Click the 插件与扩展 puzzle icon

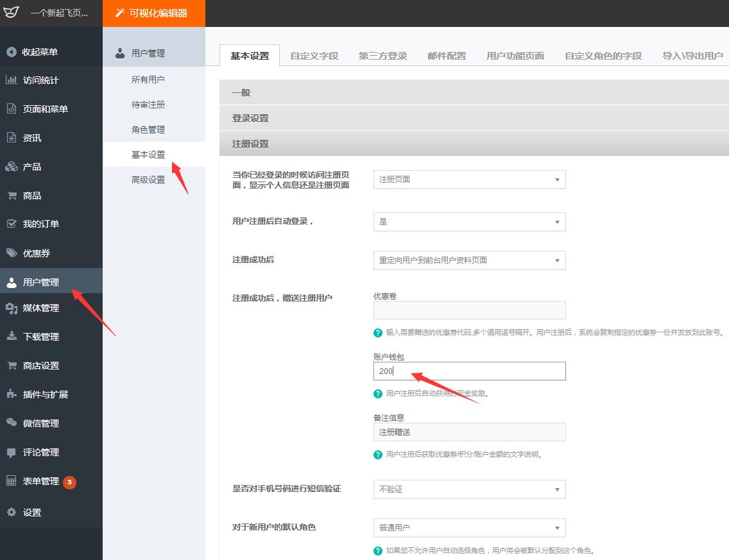(x=12, y=394)
